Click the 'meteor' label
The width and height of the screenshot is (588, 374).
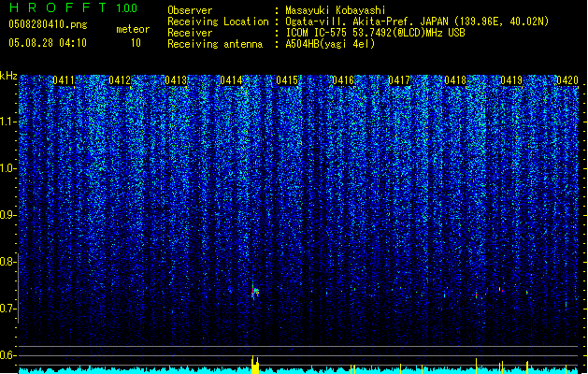pyautogui.click(x=133, y=29)
